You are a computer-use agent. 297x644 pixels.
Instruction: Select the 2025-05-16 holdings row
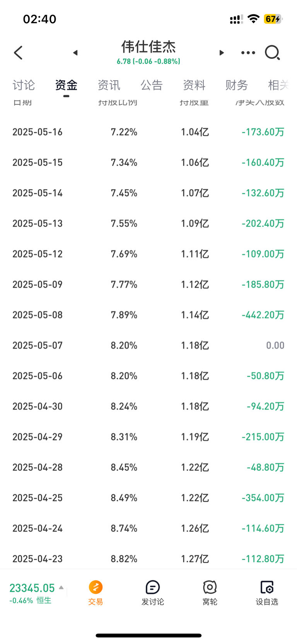[x=148, y=132]
